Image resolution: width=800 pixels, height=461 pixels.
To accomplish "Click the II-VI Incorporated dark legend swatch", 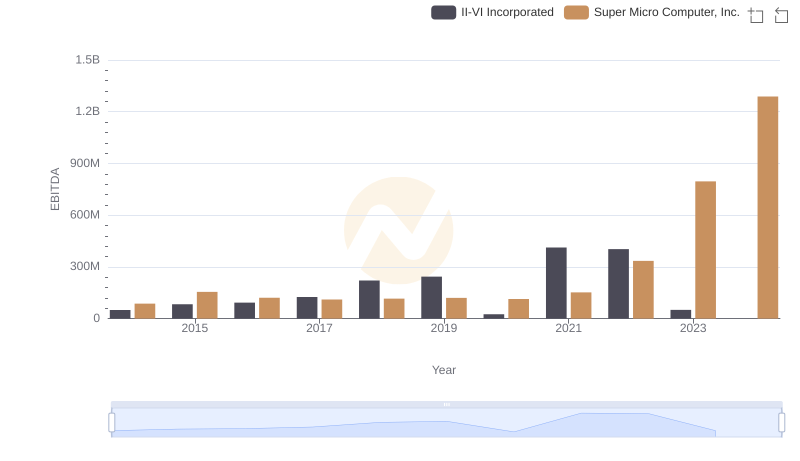I will point(443,12).
